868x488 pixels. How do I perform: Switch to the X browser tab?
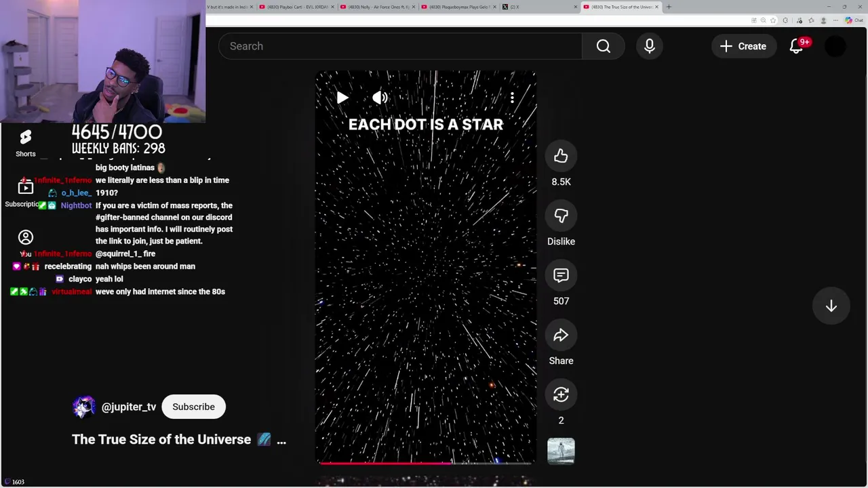coord(539,7)
